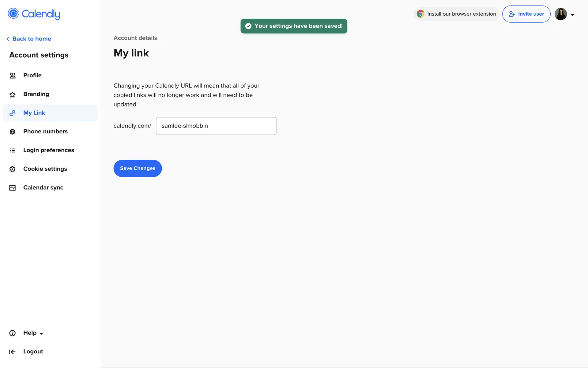588x368 pixels.
Task: Click the Calendly URL input field
Action: 216,126
